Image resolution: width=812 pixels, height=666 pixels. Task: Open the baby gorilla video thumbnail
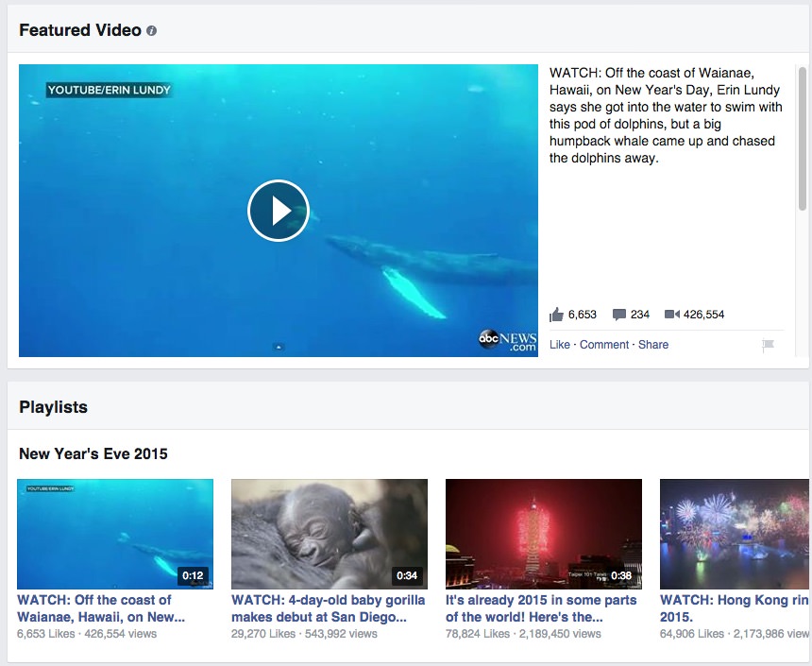click(330, 534)
